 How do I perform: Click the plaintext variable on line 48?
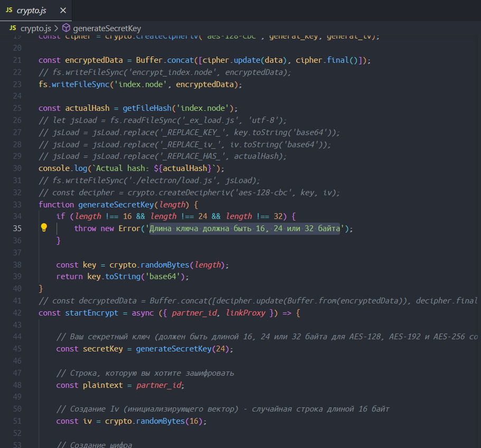[x=103, y=385]
